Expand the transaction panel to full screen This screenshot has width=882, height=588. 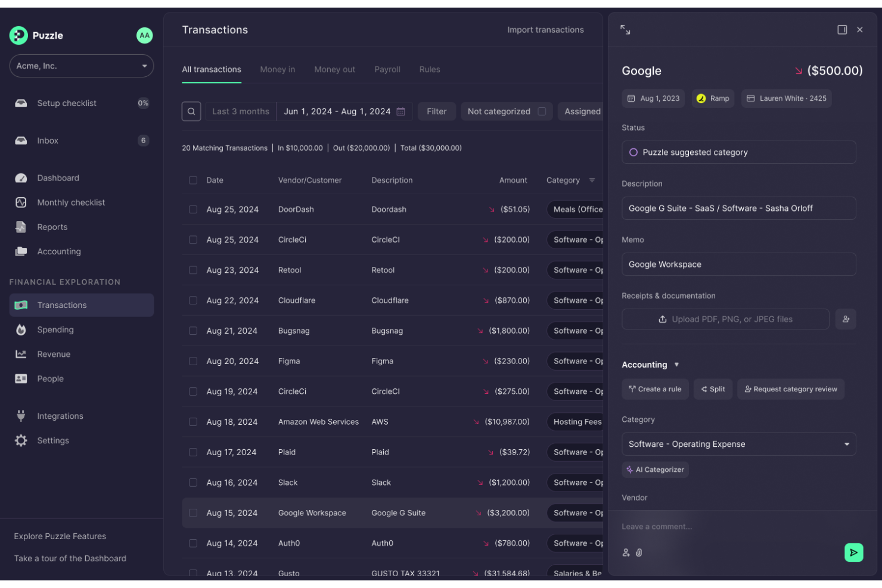click(625, 29)
